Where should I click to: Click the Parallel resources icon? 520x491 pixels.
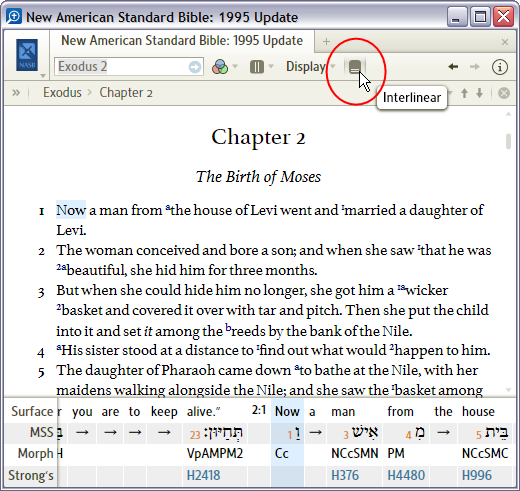257,67
